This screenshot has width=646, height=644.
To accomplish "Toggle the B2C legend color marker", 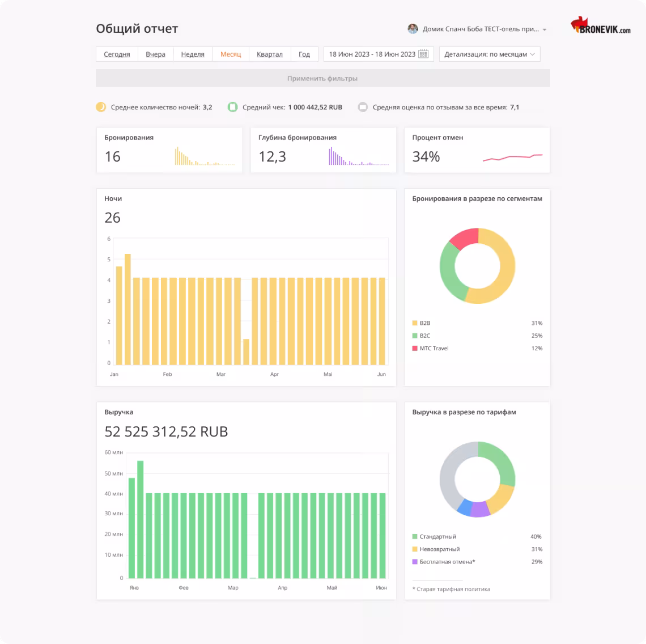I will [415, 336].
